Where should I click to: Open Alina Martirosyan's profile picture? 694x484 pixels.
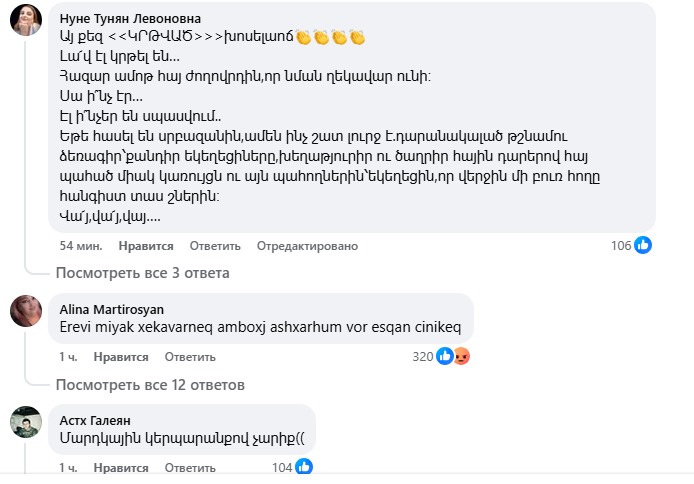coord(25,312)
